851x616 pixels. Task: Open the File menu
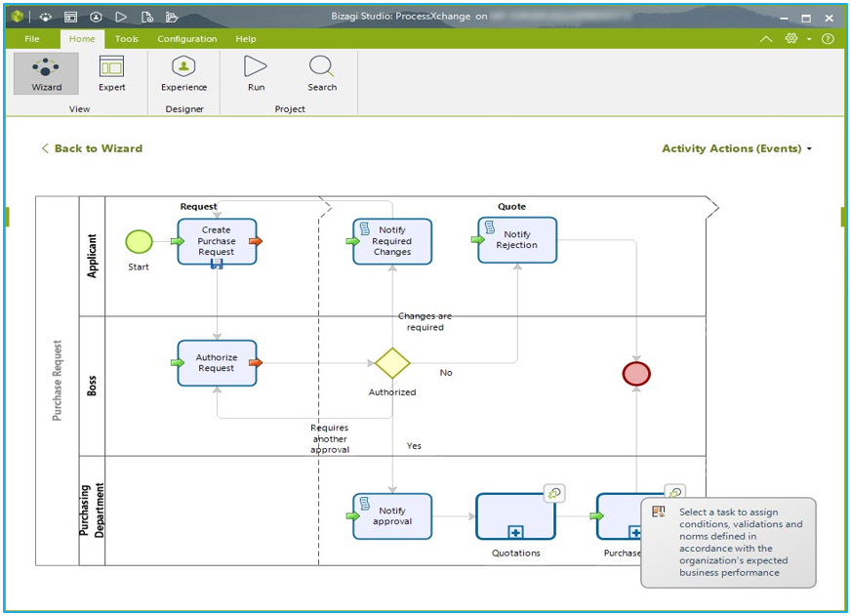(x=32, y=39)
